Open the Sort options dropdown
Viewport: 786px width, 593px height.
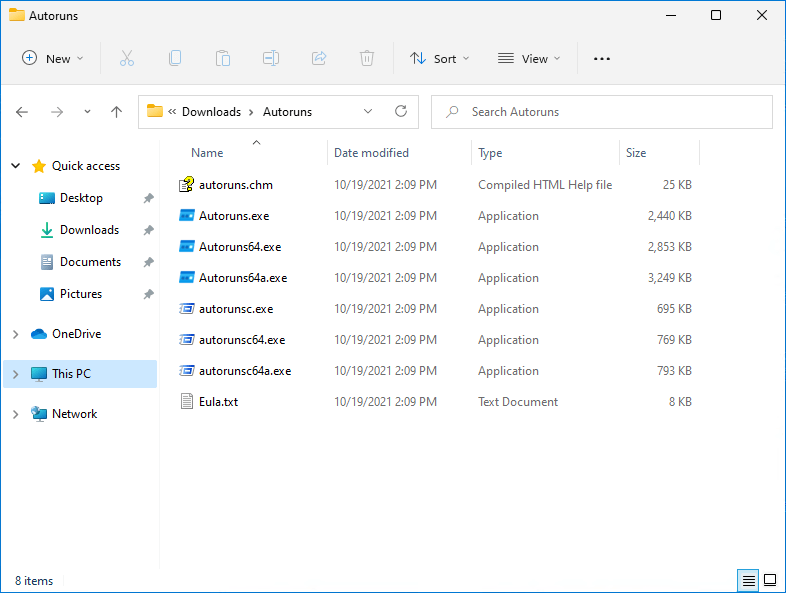440,59
